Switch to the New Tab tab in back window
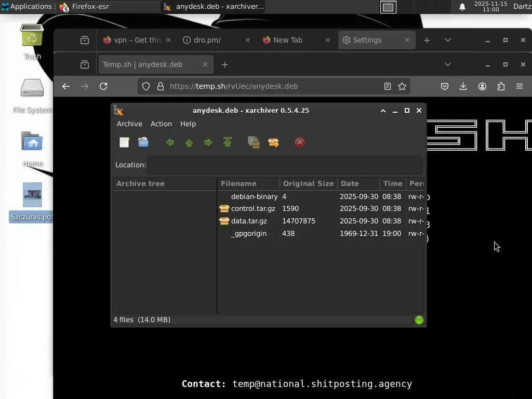The image size is (532, 399). (296, 40)
